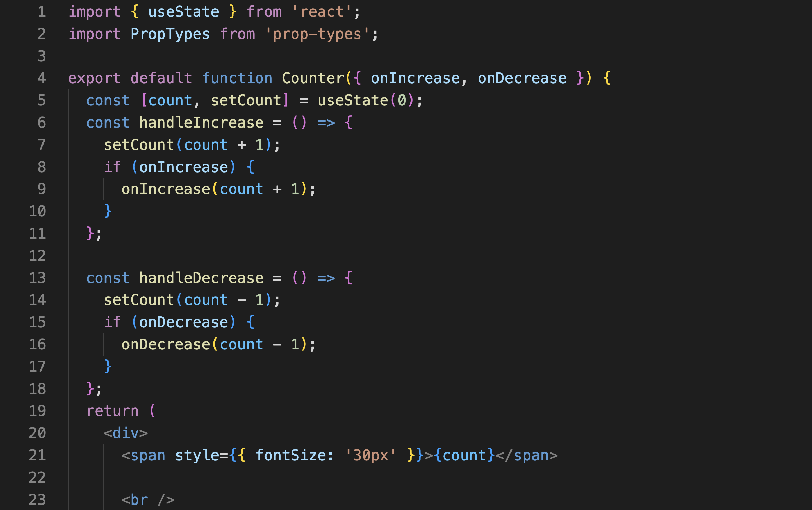
Task: Click the opening div tag
Action: pyautogui.click(x=126, y=433)
